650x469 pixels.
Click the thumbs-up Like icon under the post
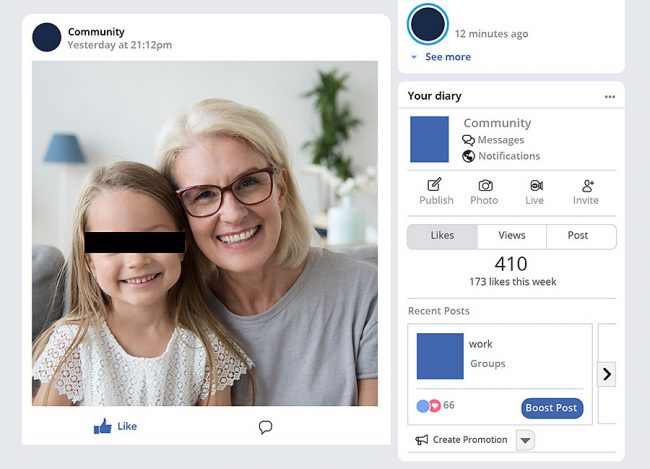[103, 426]
